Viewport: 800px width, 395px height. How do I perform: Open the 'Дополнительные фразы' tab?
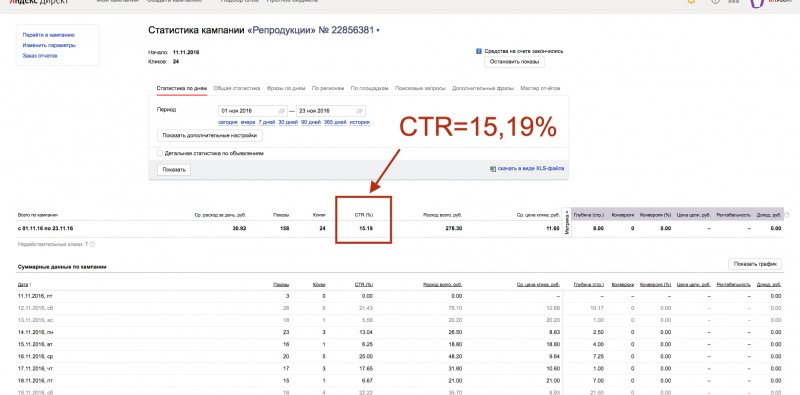point(483,88)
